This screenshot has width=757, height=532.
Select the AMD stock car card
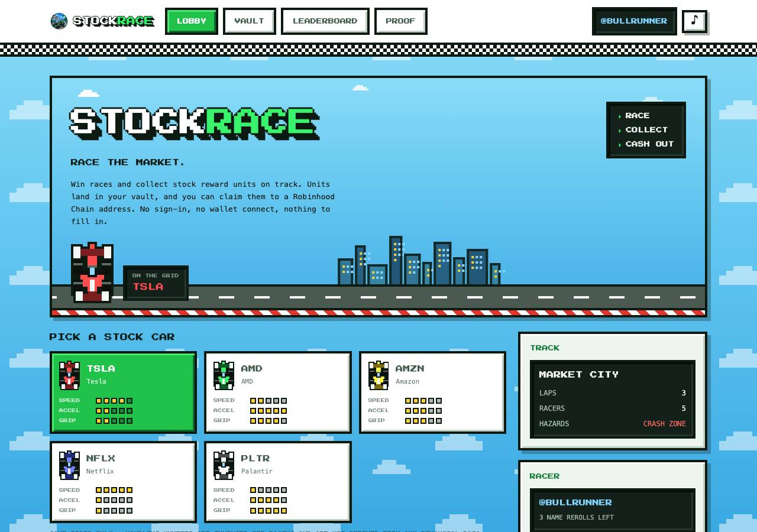(x=278, y=392)
